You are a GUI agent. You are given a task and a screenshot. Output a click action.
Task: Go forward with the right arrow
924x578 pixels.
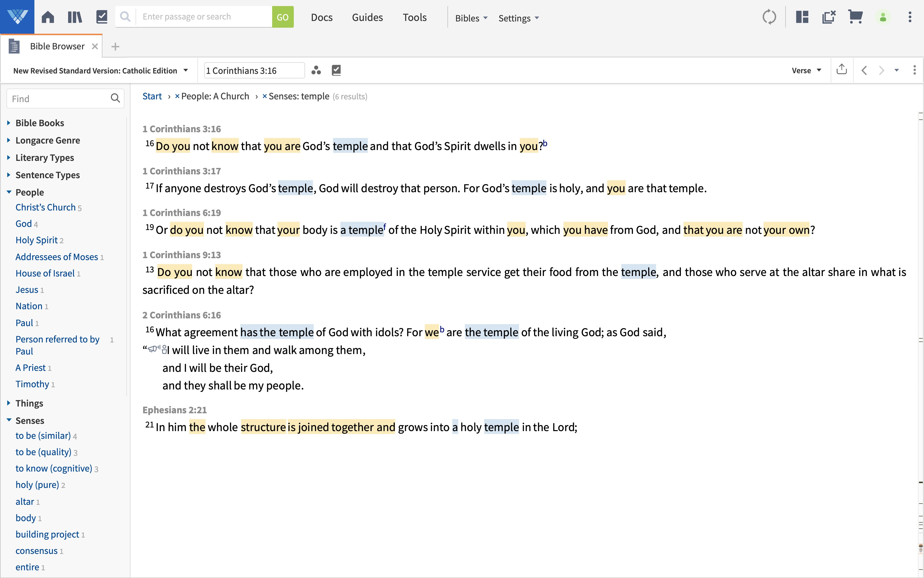(x=881, y=70)
